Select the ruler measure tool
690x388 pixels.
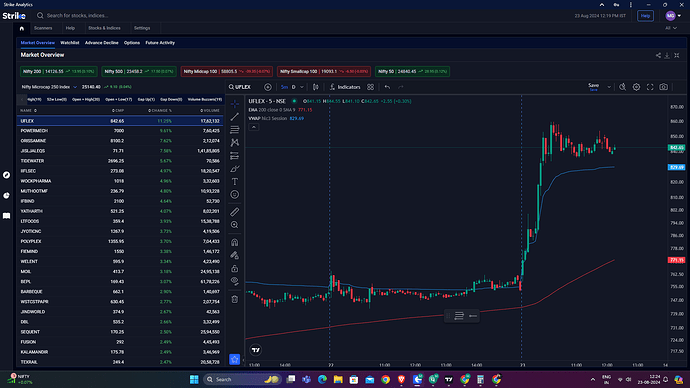tap(235, 212)
